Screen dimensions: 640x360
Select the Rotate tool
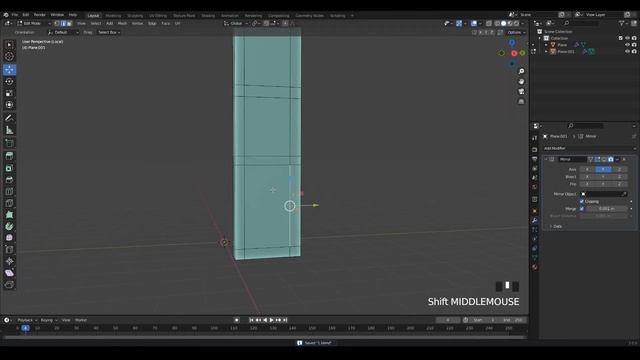pos(9,81)
